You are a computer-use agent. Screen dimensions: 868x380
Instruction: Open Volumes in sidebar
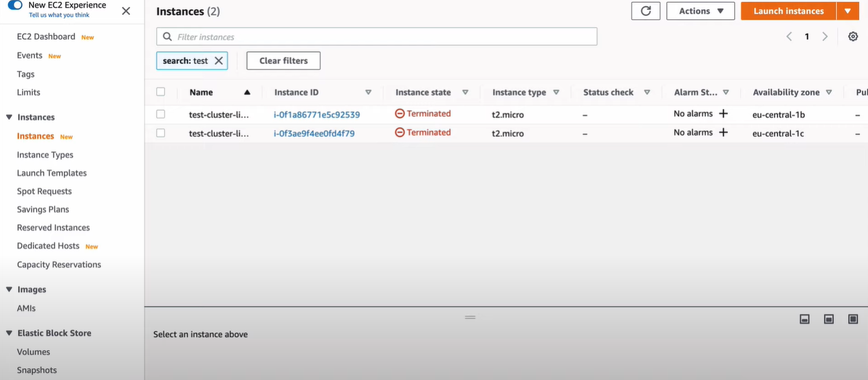34,352
